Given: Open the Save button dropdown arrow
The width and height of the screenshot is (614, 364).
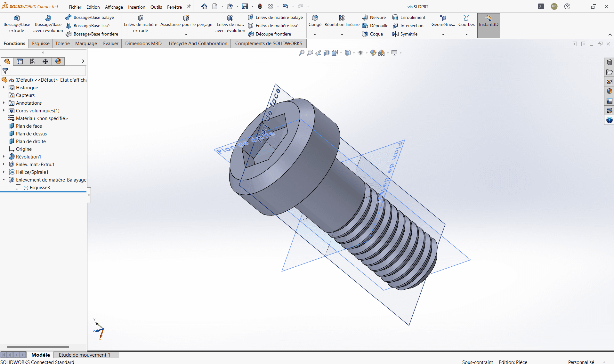Looking at the screenshot, I should [x=252, y=6].
